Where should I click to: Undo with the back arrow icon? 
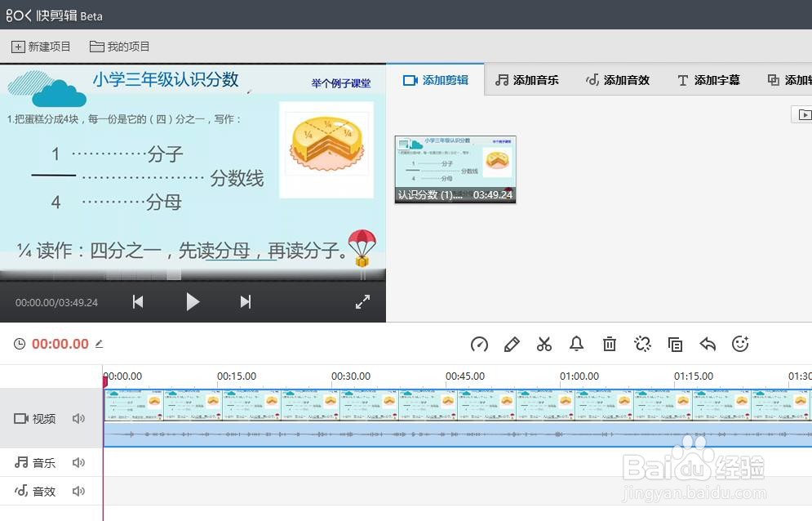(708, 344)
